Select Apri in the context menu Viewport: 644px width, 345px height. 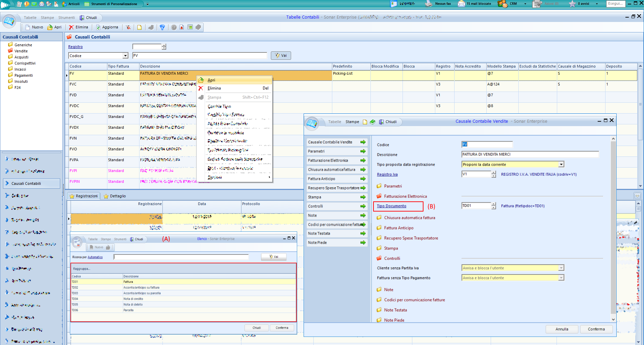[x=211, y=80]
